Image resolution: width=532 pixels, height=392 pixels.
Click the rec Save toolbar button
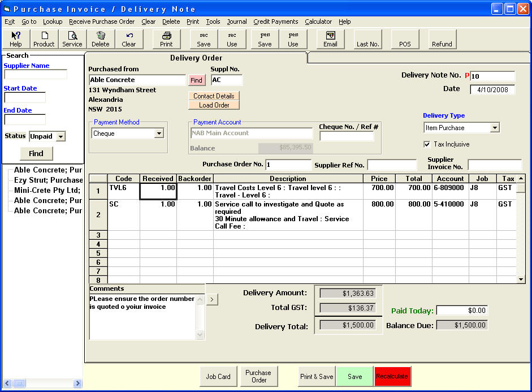pyautogui.click(x=204, y=40)
